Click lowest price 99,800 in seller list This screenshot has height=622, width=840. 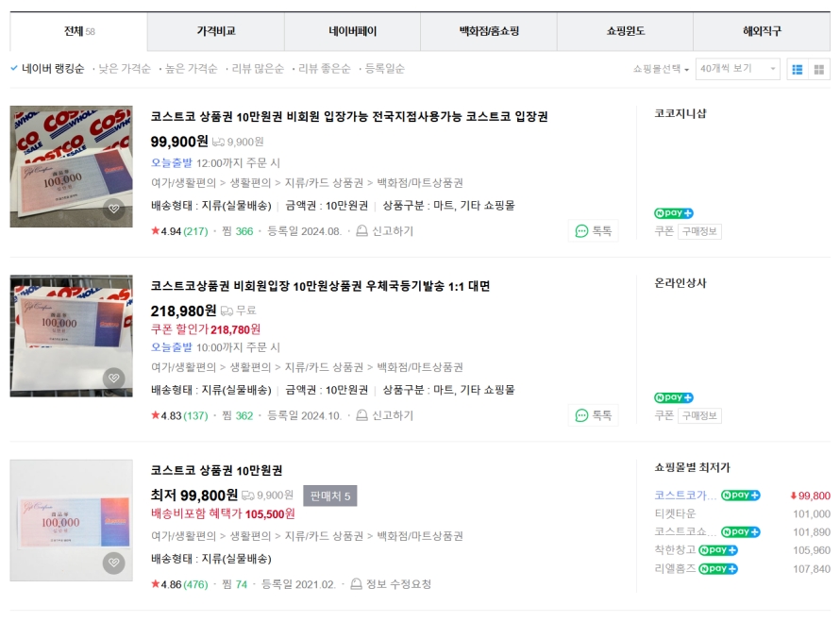tap(810, 496)
